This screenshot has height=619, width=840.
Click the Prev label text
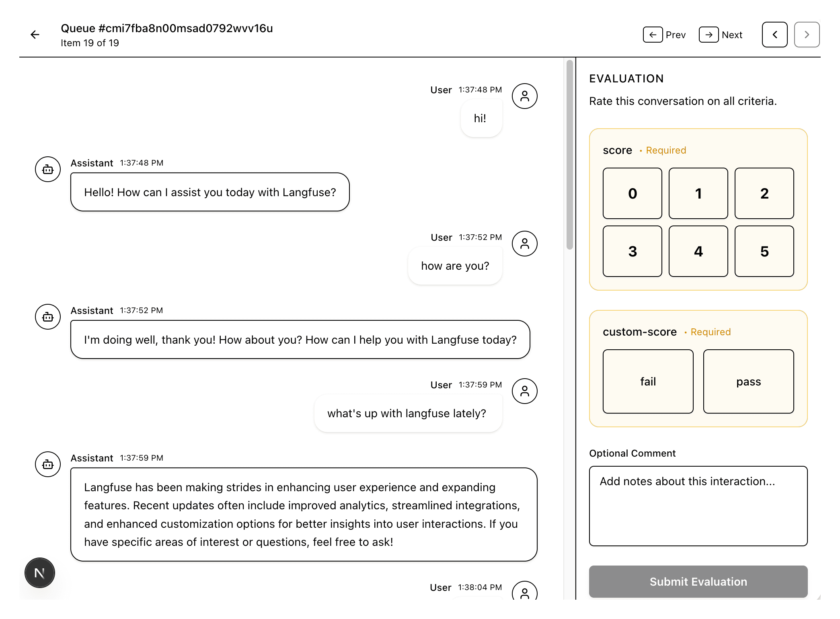click(x=675, y=35)
